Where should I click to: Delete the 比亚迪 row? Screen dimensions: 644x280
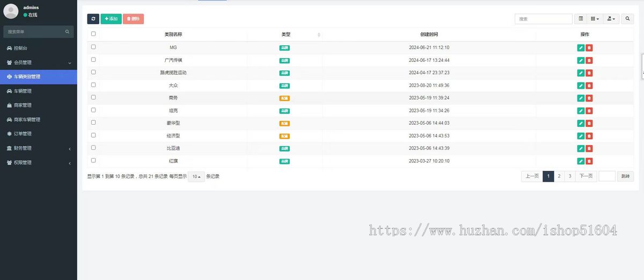(x=589, y=149)
